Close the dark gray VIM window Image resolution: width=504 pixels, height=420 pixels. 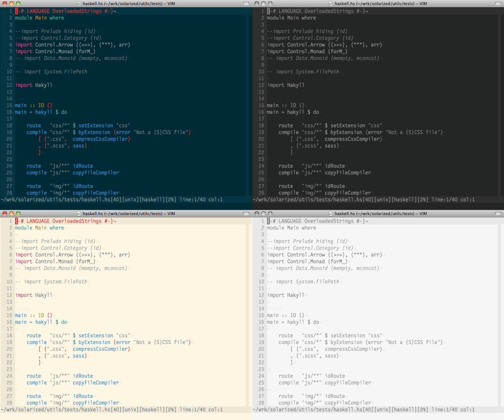pos(257,4)
